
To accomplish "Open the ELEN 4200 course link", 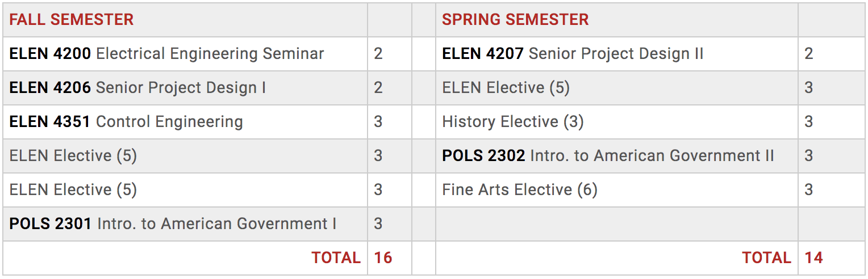I will coord(50,54).
